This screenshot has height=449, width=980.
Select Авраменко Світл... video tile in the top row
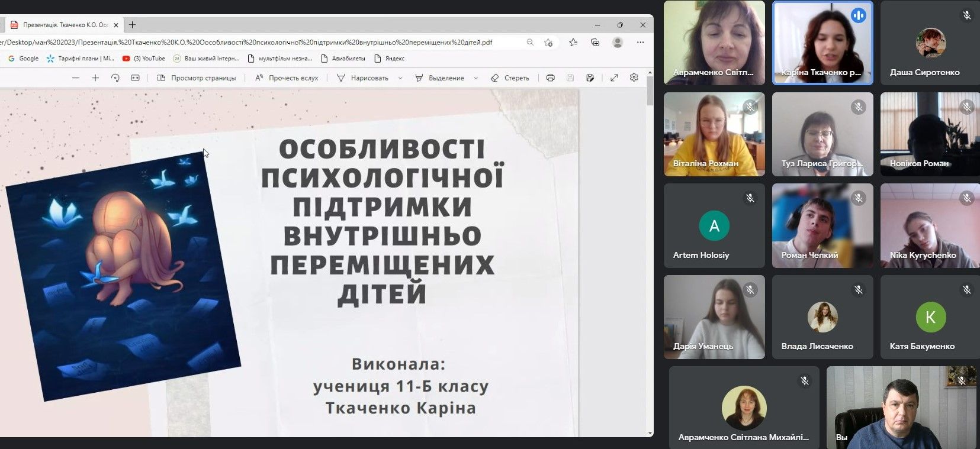[x=714, y=43]
